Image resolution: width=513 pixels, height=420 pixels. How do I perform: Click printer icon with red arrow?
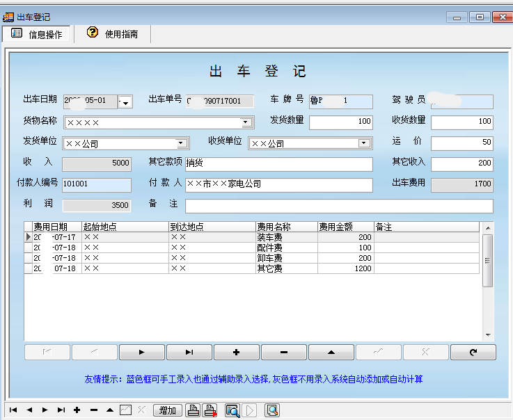[x=210, y=410]
